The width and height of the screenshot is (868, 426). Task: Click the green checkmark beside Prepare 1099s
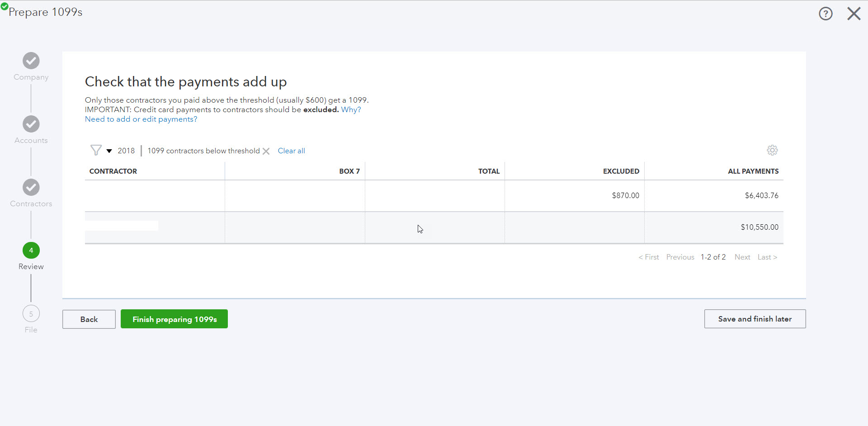coord(5,7)
